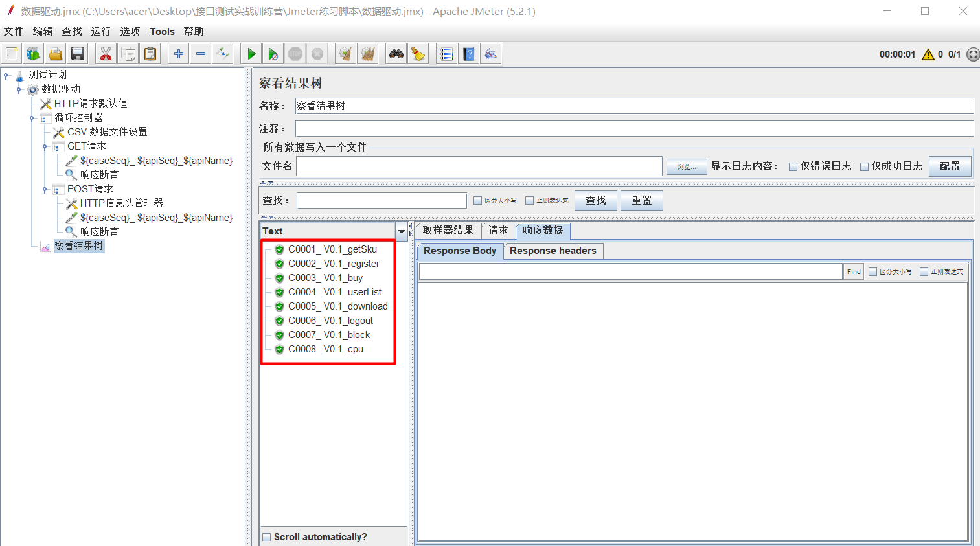Screen dimensions: 980x546
Task: Reset search with brush icon
Action: coord(418,54)
